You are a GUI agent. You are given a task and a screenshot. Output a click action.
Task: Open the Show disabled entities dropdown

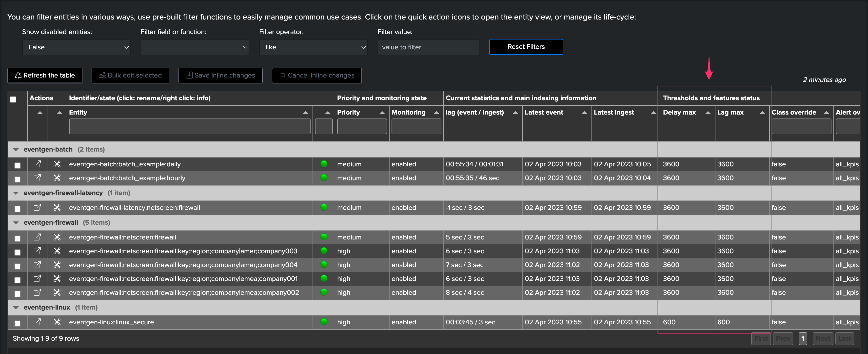coord(77,47)
